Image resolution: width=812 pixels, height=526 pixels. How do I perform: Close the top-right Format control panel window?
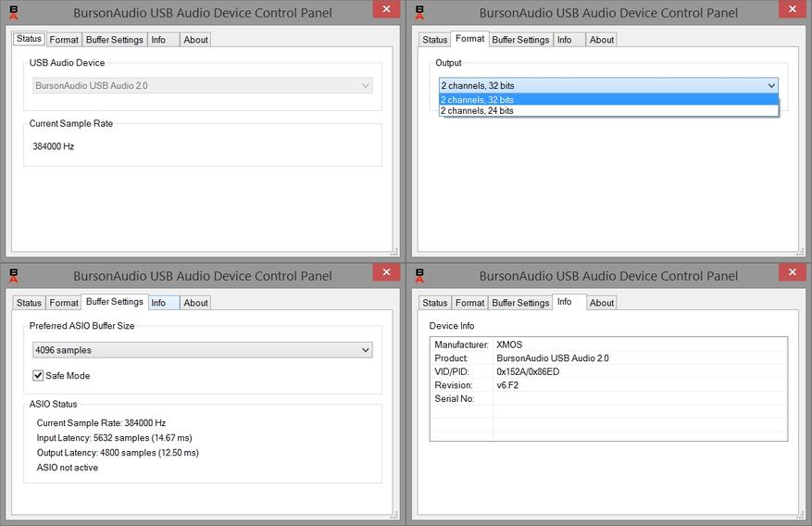pos(793,9)
